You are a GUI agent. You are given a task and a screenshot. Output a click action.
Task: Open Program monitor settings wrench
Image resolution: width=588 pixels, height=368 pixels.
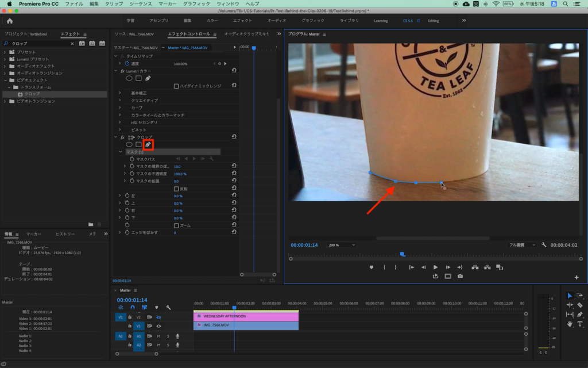click(544, 245)
